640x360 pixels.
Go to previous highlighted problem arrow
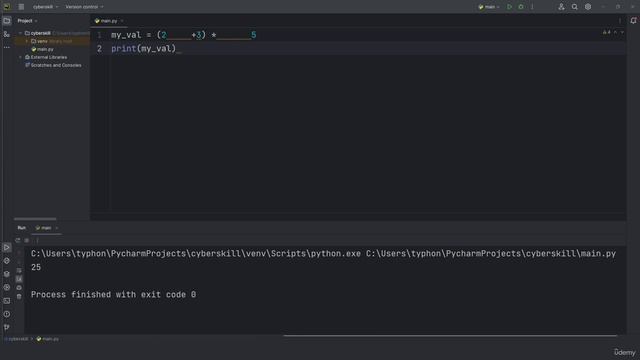pos(616,32)
